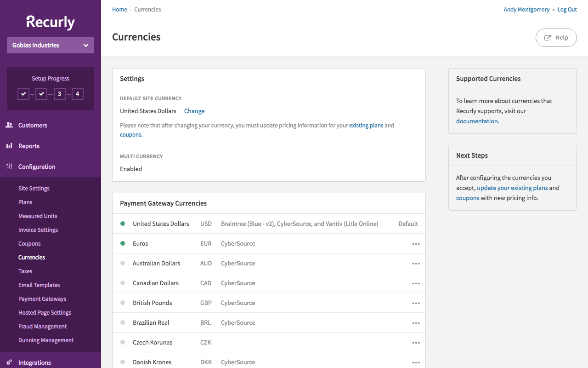Screen dimensions: 588x368
Task: Open the actions menu for Danish Krones
Action: [x=416, y=362]
